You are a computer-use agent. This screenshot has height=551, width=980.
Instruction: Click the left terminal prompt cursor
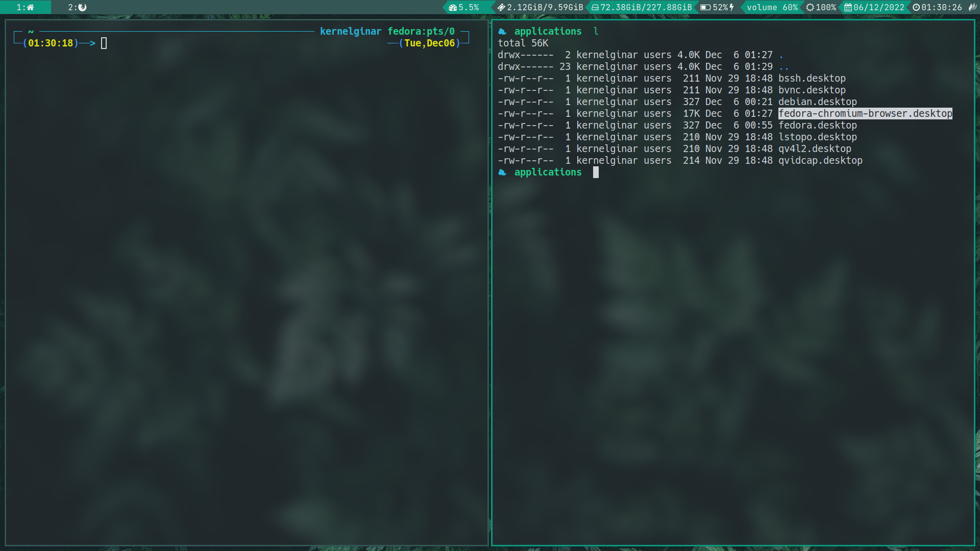click(104, 43)
